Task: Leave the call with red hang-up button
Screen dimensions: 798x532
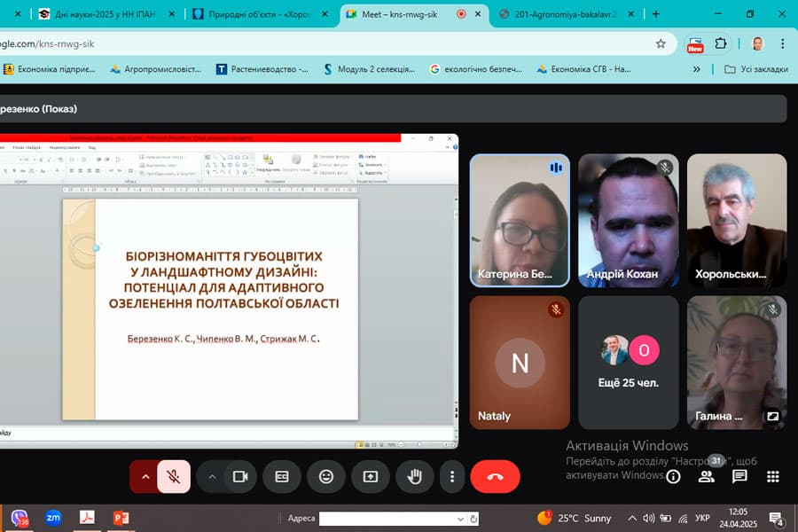Action: [495, 476]
